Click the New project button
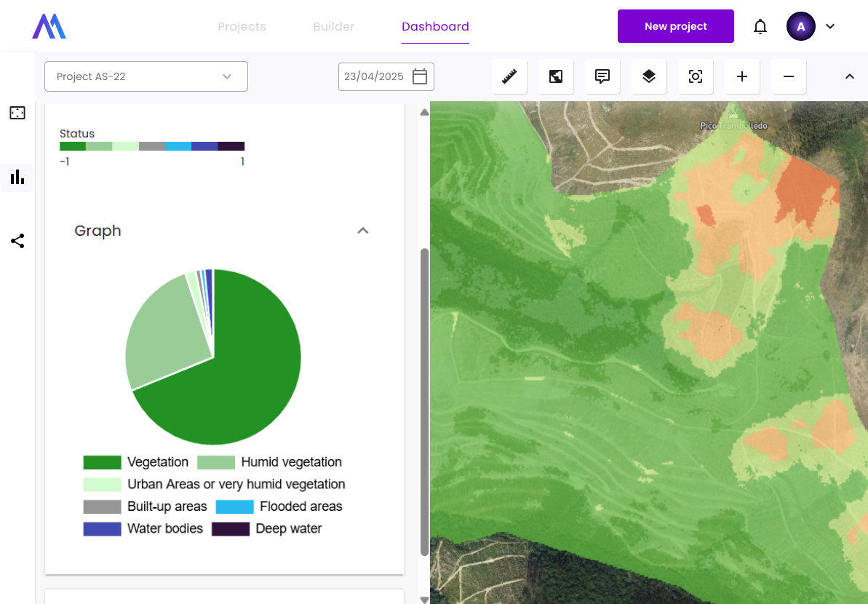The image size is (868, 604). [675, 27]
